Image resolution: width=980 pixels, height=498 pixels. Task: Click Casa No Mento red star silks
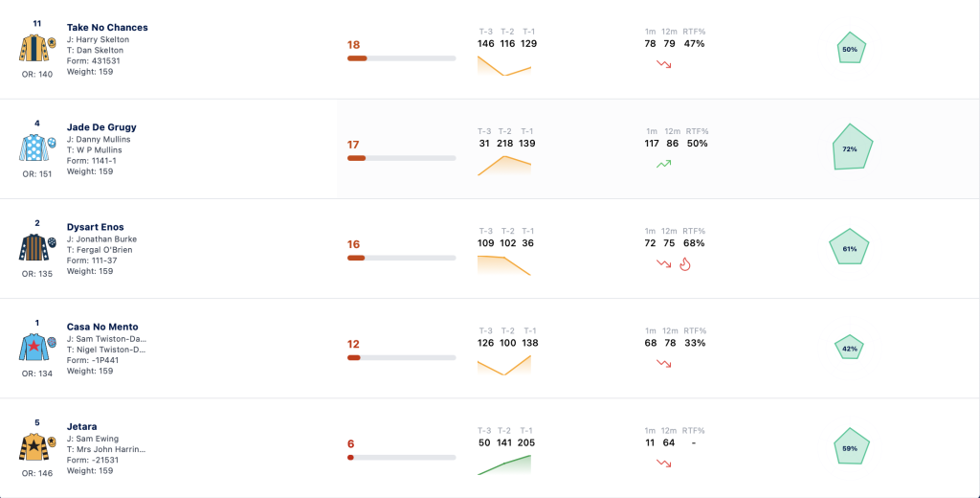pyautogui.click(x=37, y=348)
